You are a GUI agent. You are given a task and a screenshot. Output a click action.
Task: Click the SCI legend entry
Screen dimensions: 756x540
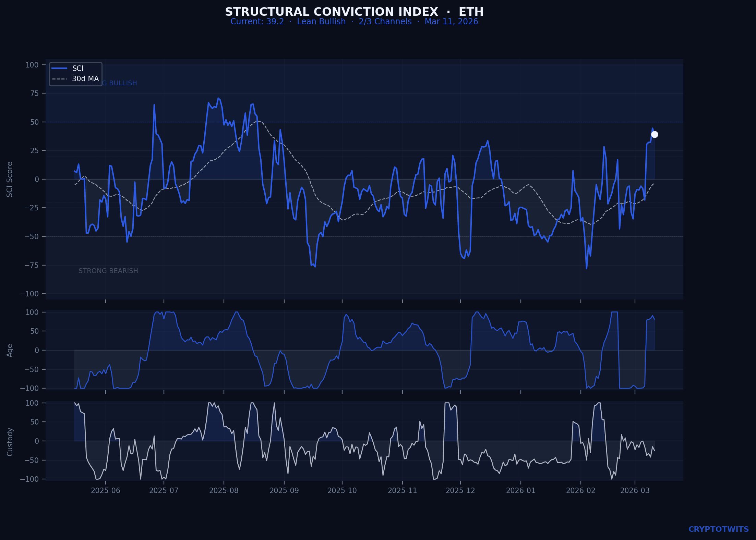pyautogui.click(x=77, y=69)
